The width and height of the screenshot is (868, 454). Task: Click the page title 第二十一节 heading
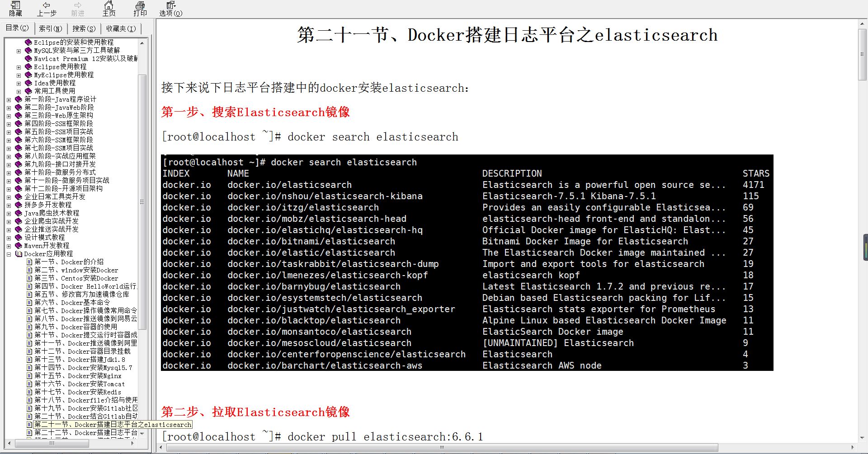(x=507, y=35)
